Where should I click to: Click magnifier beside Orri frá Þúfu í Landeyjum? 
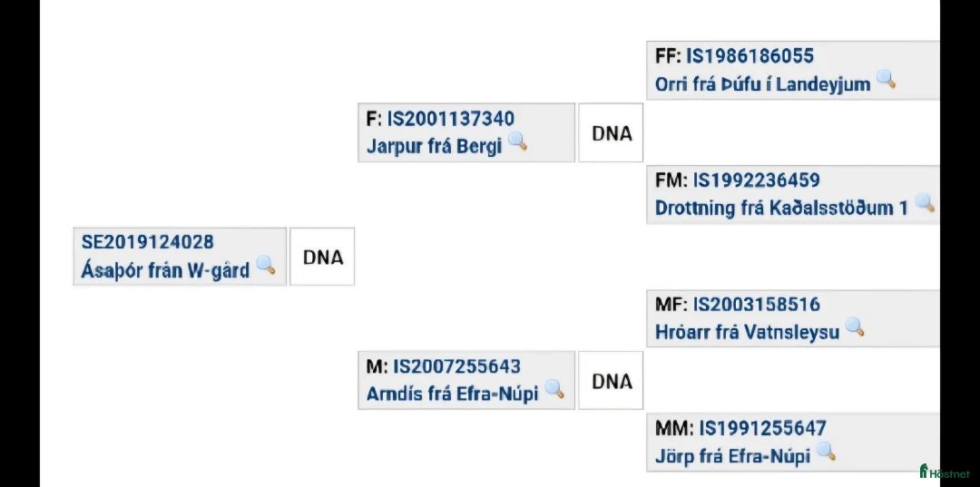[x=886, y=80]
